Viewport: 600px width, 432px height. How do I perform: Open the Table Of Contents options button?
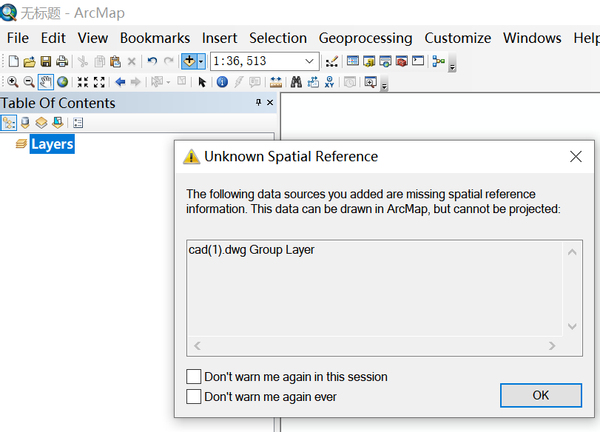point(78,123)
